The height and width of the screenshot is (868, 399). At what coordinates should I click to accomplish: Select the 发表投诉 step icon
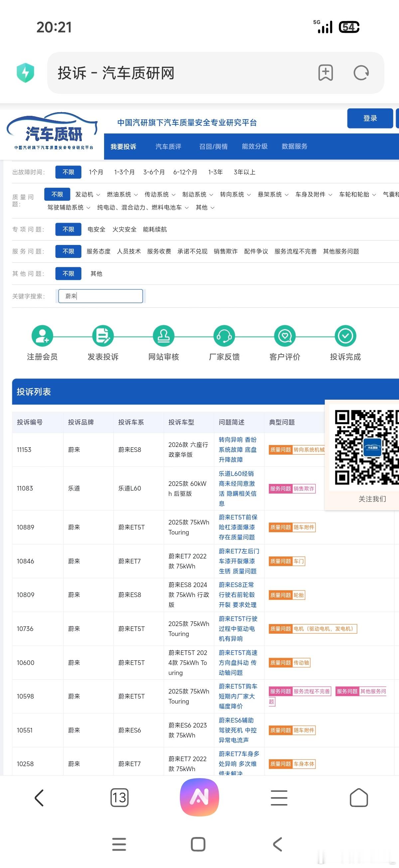103,335
